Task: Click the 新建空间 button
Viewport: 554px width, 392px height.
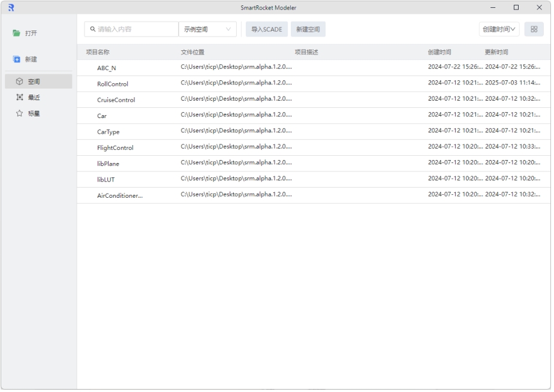Action: (x=309, y=29)
